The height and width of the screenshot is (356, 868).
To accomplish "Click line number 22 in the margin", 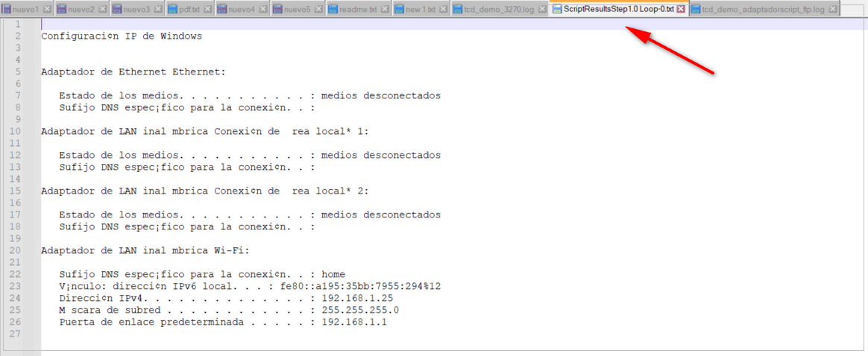I will pos(18,274).
